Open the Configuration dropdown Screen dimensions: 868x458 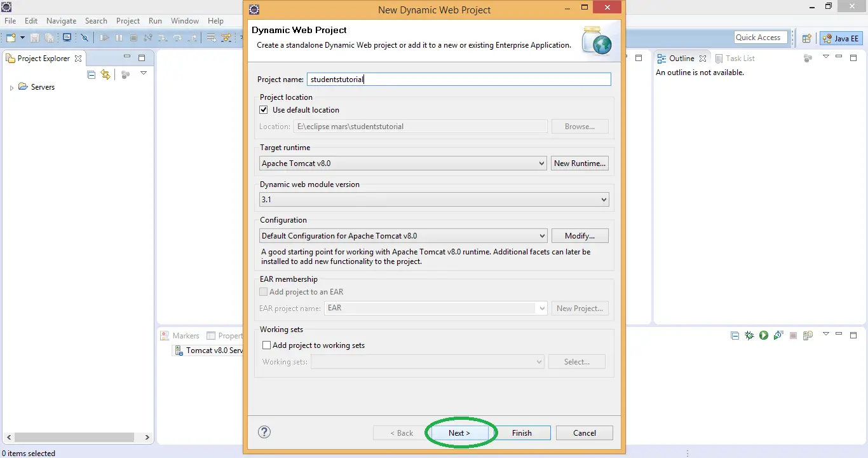click(403, 236)
